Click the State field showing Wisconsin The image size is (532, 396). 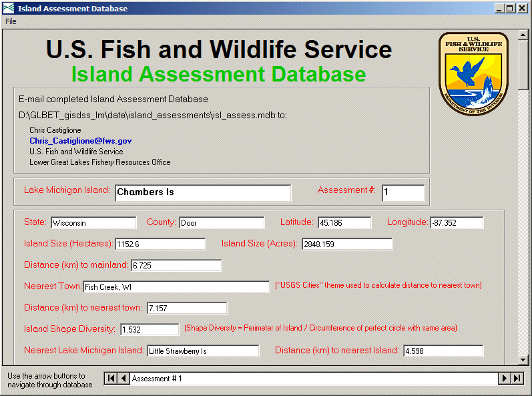pos(93,222)
